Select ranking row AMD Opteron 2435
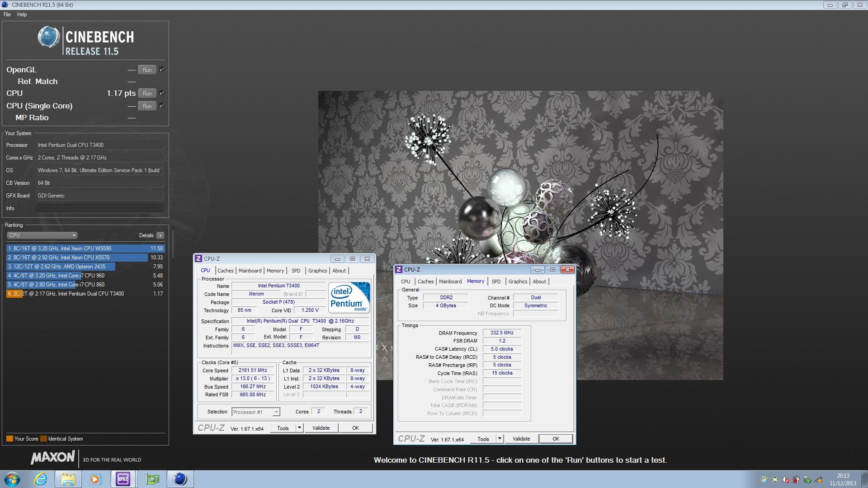This screenshot has height=488, width=868. [x=85, y=267]
